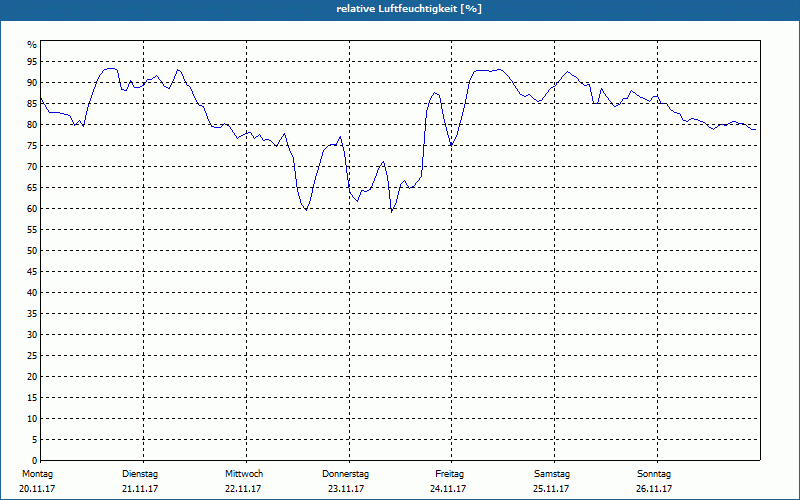The height and width of the screenshot is (500, 800).
Task: Click the humidity line's lowest dip on Donnerstag
Action: click(x=391, y=211)
